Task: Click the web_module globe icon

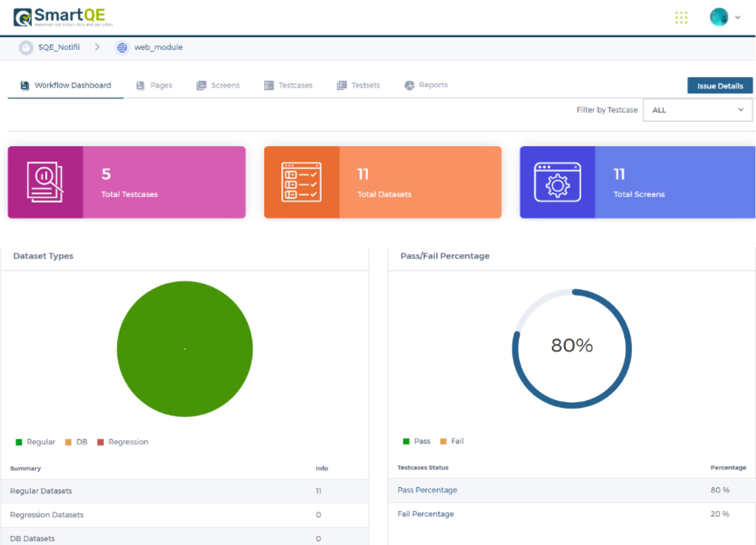Action: (122, 47)
